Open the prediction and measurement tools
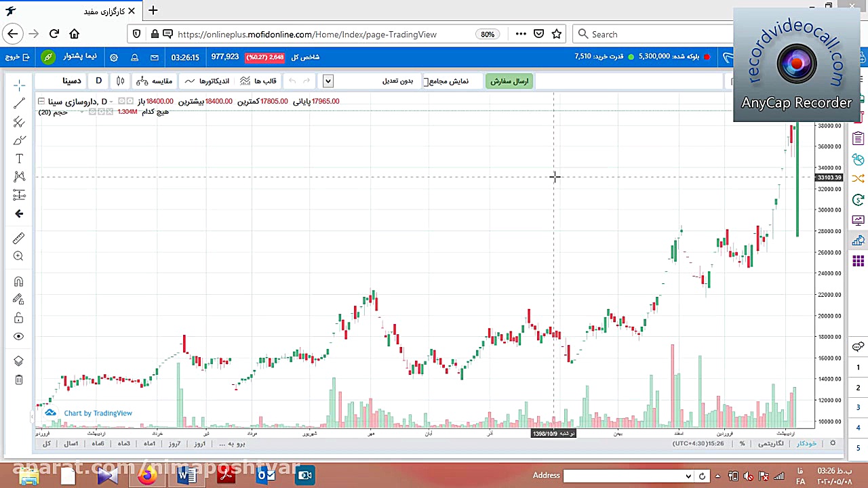The image size is (868, 488). tap(19, 195)
